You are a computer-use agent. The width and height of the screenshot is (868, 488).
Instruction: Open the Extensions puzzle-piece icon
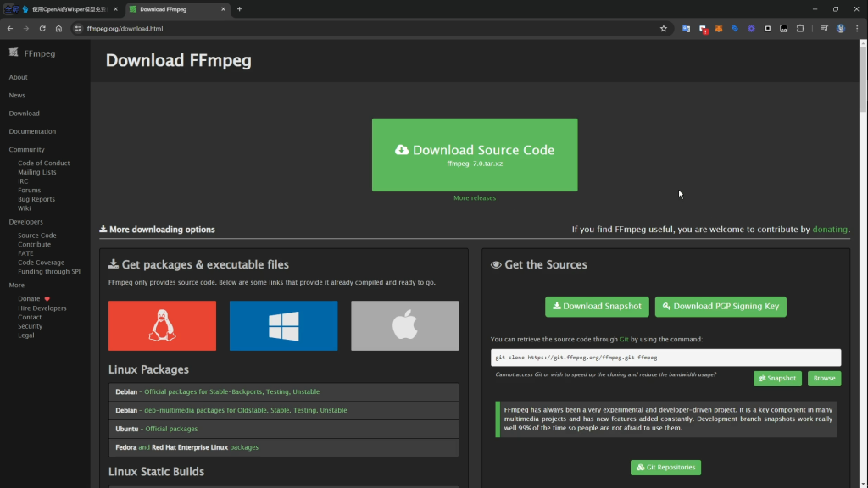tap(799, 28)
